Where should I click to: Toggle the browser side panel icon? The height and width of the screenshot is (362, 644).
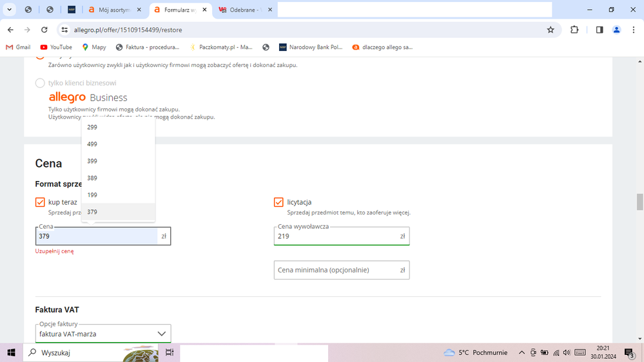(600, 30)
